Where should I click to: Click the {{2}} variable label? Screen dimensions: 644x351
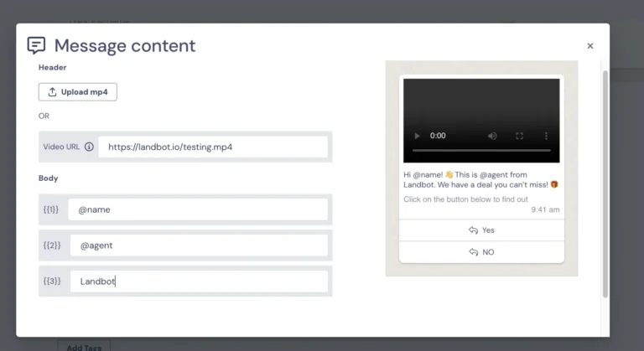coord(52,245)
